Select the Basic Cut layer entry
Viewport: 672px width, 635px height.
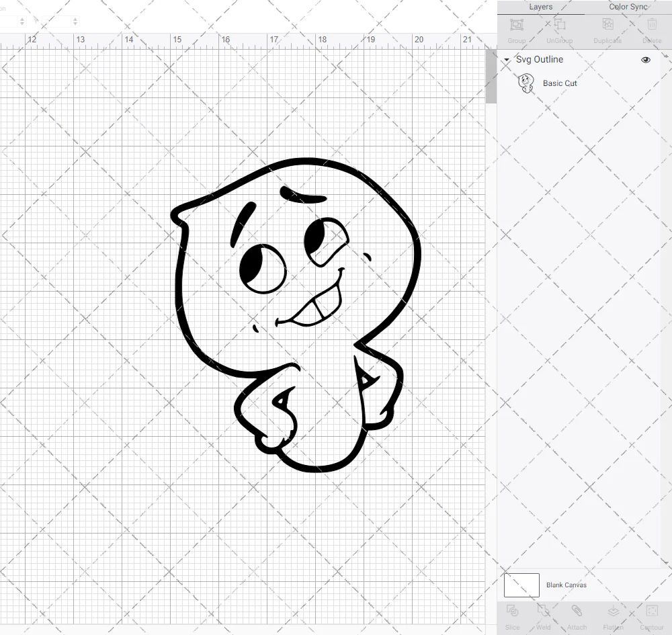[559, 83]
